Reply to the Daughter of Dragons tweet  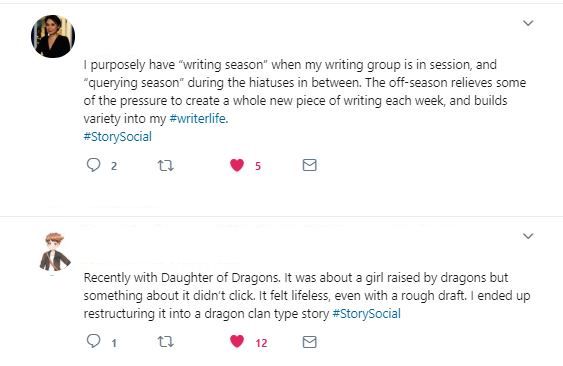click(x=94, y=341)
